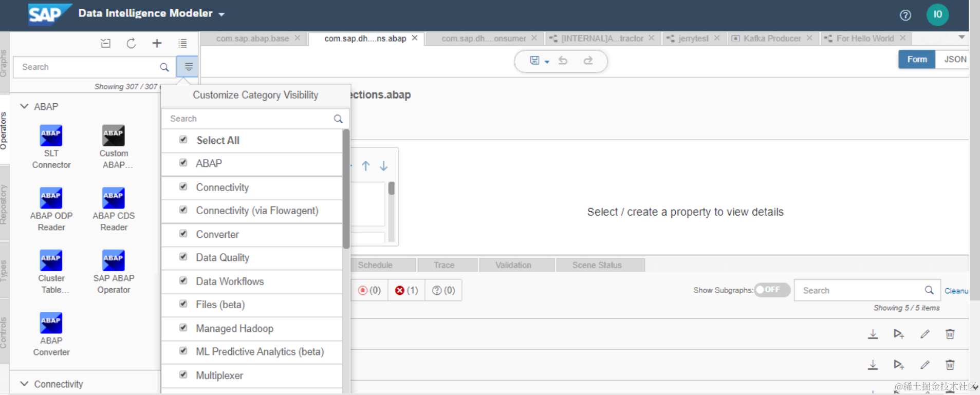Switch to the Kafka Producer tab
The width and height of the screenshot is (980, 395).
pos(772,39)
